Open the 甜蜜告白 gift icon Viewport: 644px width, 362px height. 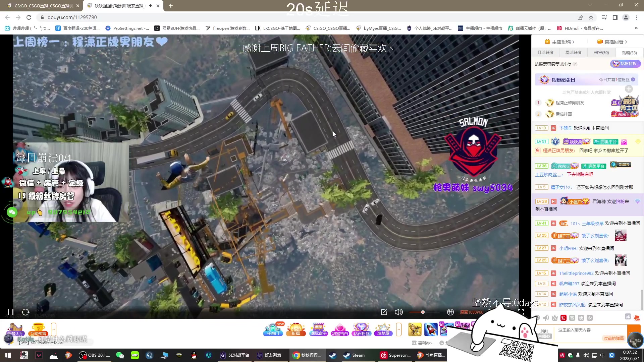340,329
